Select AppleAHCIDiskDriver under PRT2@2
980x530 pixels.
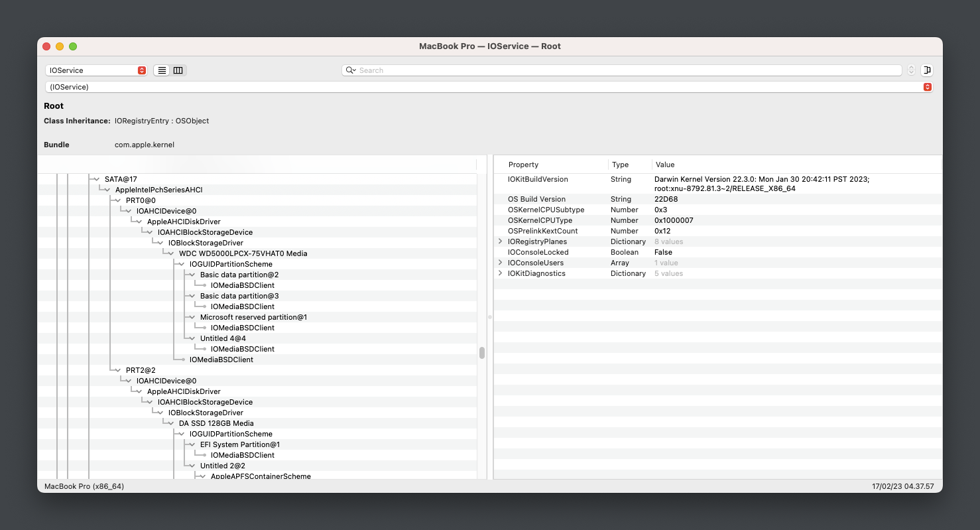[x=184, y=391]
